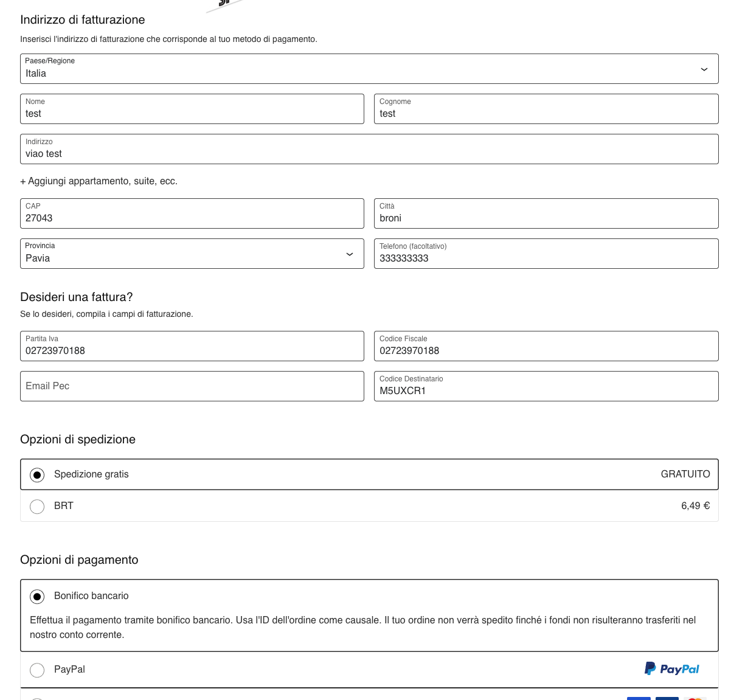Choose BRT shipping radio button

pos(37,507)
